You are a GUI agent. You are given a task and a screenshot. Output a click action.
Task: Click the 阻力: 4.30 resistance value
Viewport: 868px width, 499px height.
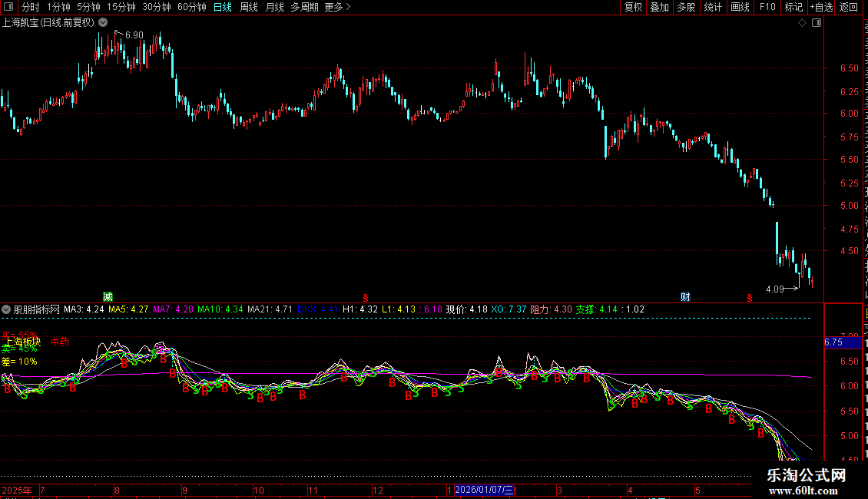[x=551, y=309]
